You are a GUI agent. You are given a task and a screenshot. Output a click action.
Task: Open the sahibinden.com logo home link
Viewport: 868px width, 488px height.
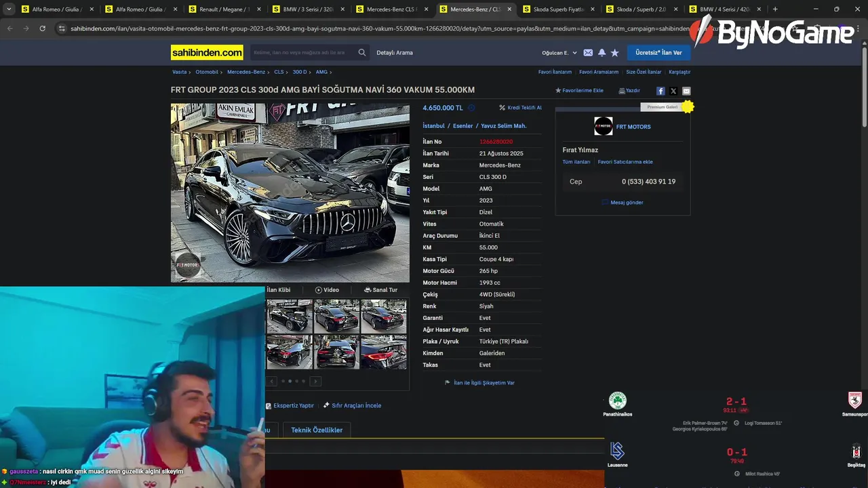[x=207, y=52]
